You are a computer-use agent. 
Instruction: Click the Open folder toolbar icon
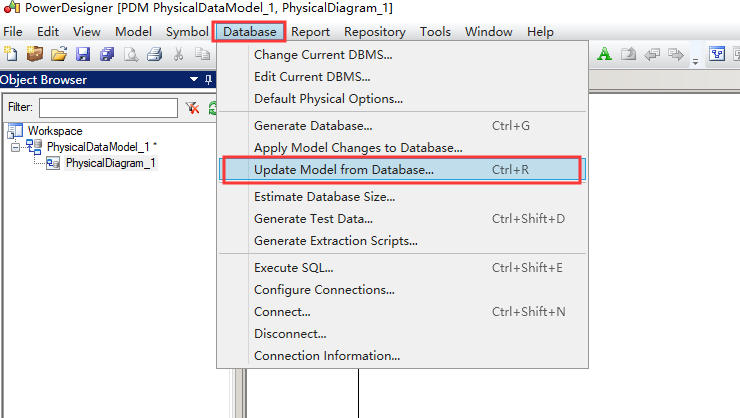click(59, 54)
